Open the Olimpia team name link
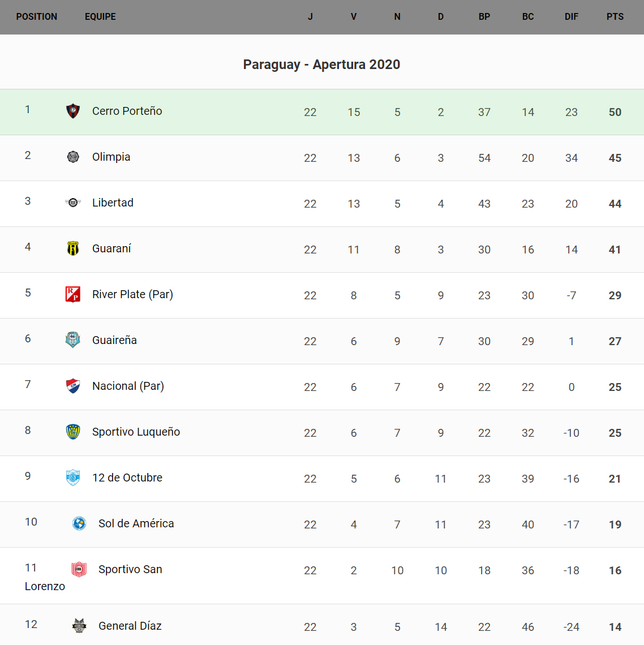The image size is (644, 645). [x=111, y=157]
